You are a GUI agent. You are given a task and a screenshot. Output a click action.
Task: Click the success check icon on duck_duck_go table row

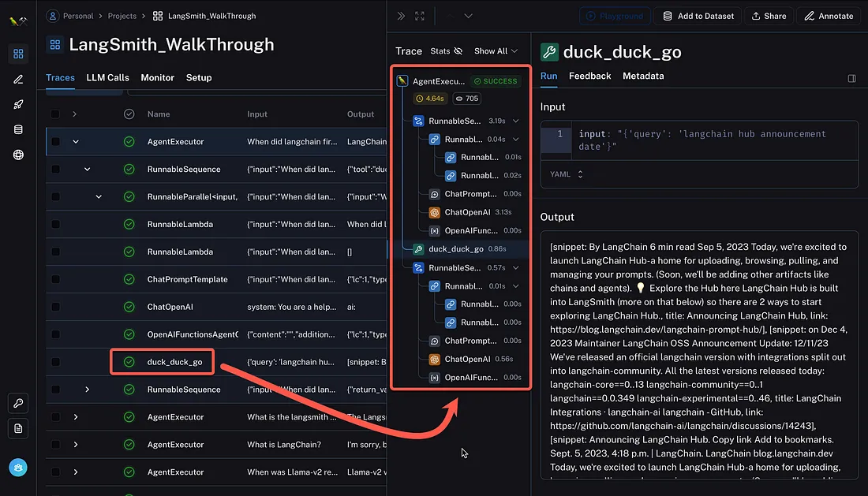[x=129, y=362]
